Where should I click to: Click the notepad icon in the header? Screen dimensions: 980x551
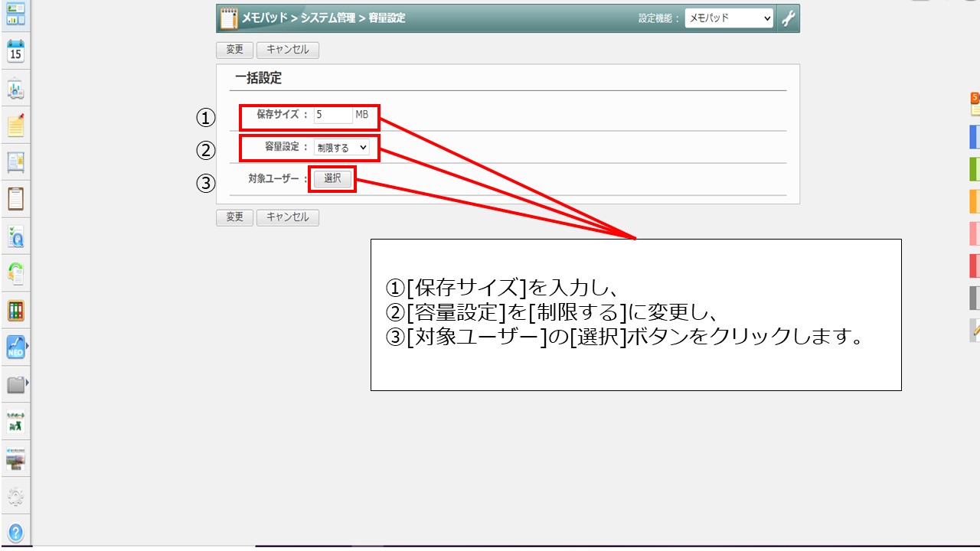tap(228, 18)
